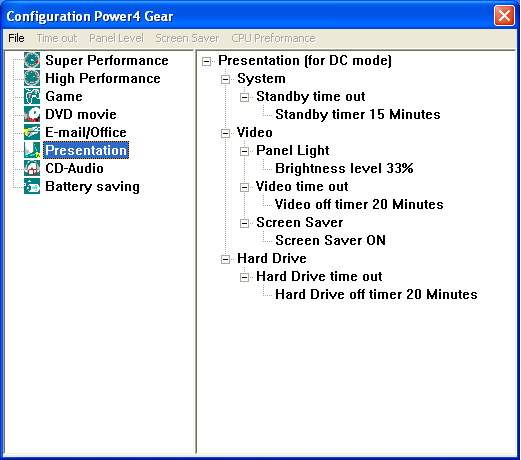Screen dimensions: 521x460
Task: Click the Screen Saver tree label
Action: 299,222
